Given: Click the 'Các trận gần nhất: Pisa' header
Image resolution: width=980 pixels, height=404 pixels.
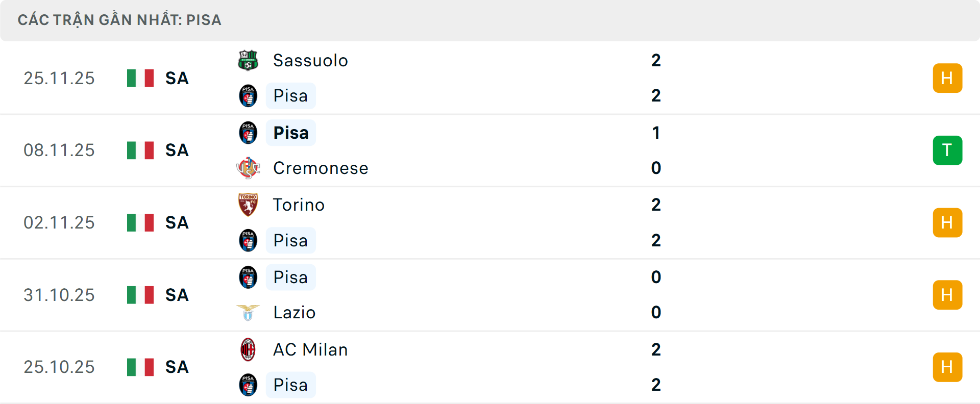Looking at the screenshot, I should click(119, 20).
